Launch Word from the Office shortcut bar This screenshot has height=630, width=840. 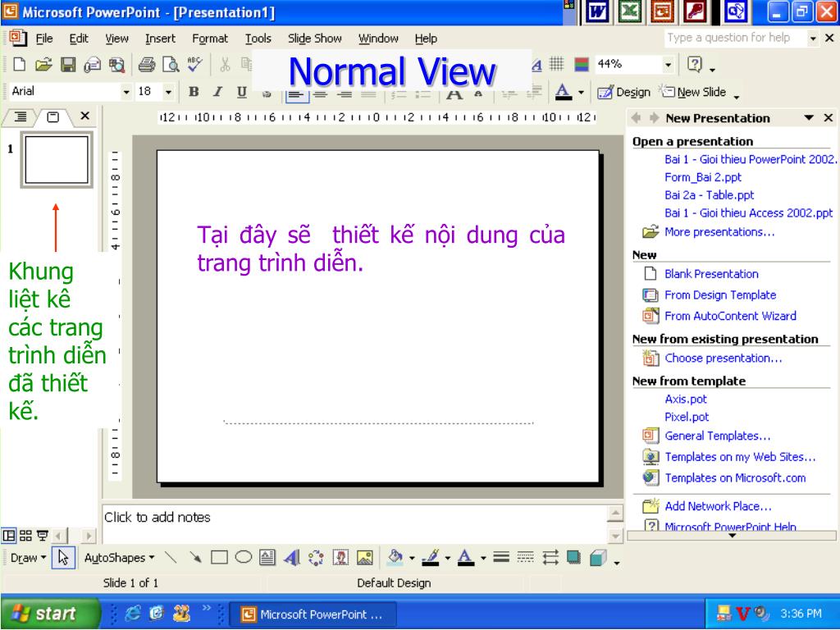coord(597,11)
